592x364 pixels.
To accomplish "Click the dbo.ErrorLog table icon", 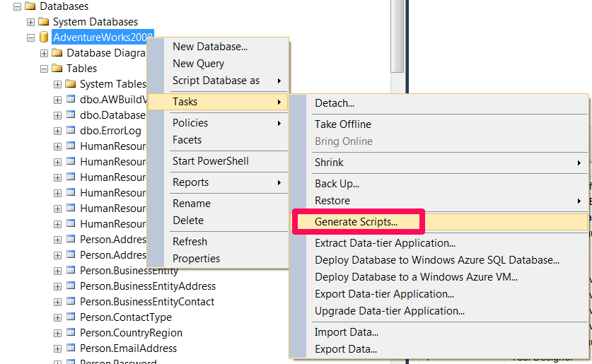I will pos(71,130).
